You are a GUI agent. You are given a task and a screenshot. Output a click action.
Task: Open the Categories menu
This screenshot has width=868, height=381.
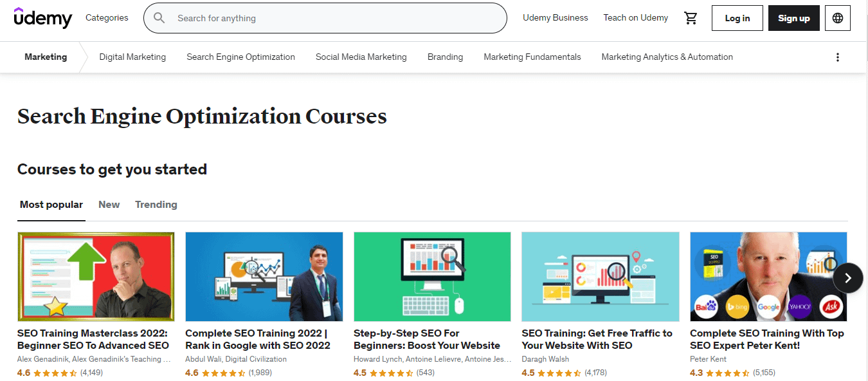[x=107, y=18]
